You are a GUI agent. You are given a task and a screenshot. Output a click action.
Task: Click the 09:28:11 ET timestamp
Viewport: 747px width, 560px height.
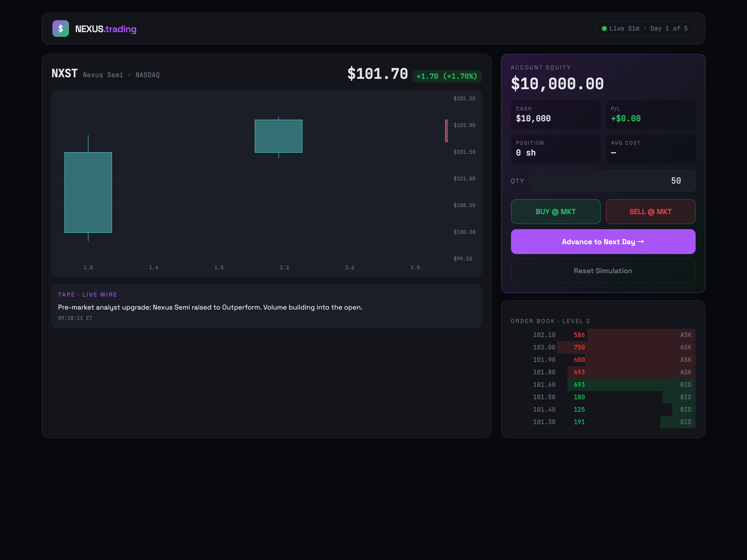pos(75,318)
